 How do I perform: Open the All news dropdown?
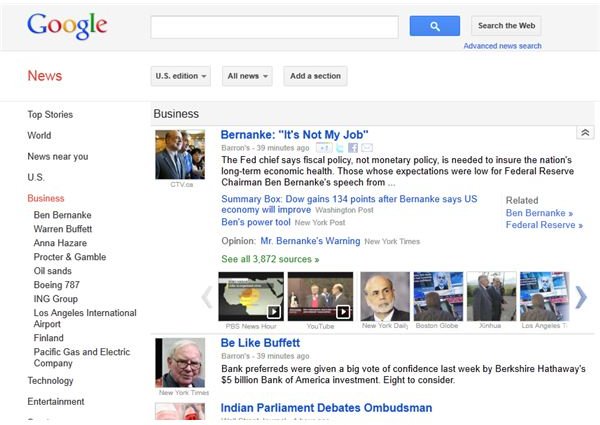[247, 76]
